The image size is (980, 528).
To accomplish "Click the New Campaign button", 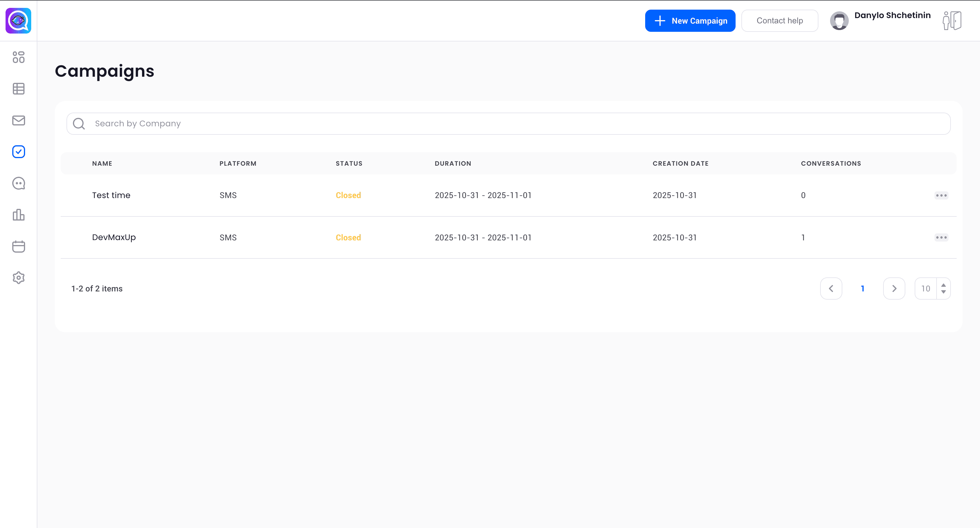I will [690, 20].
